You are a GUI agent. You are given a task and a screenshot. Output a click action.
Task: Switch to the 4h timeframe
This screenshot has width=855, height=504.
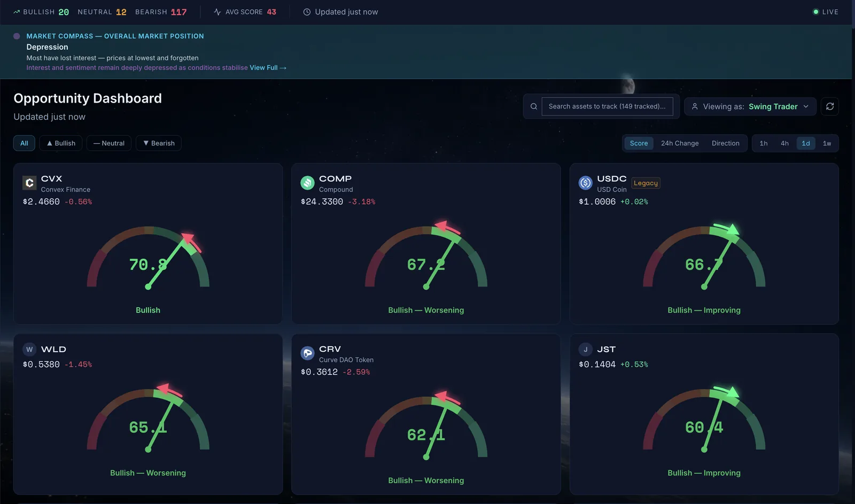(784, 143)
